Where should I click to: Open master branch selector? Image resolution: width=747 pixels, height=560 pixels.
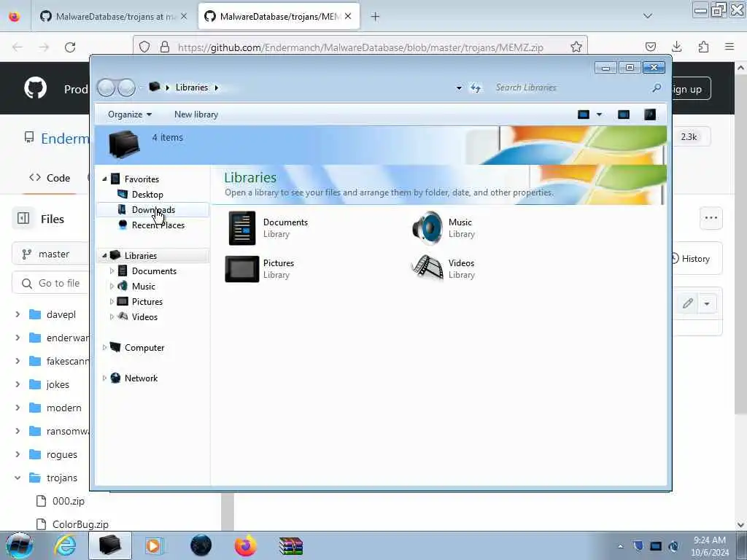[50, 254]
